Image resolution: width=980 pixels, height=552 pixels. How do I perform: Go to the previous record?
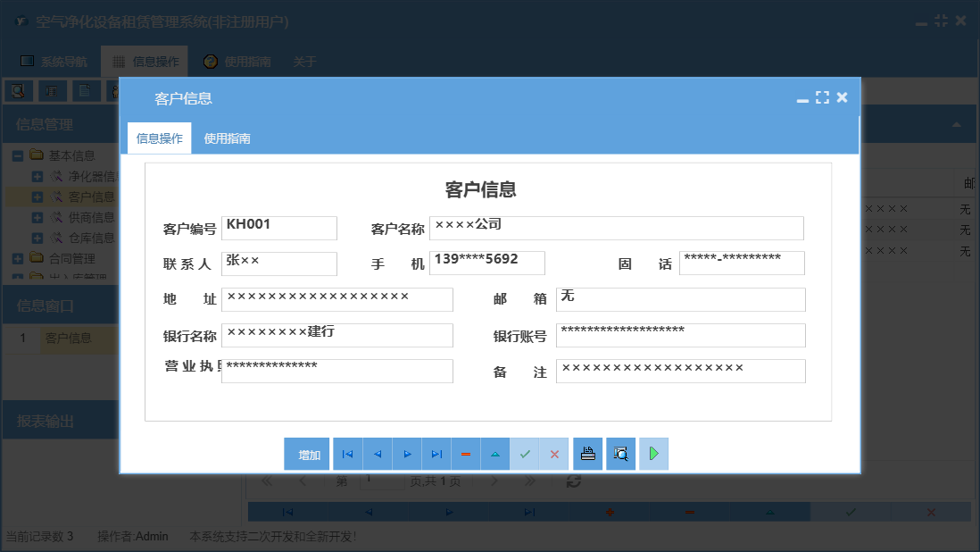pos(377,454)
